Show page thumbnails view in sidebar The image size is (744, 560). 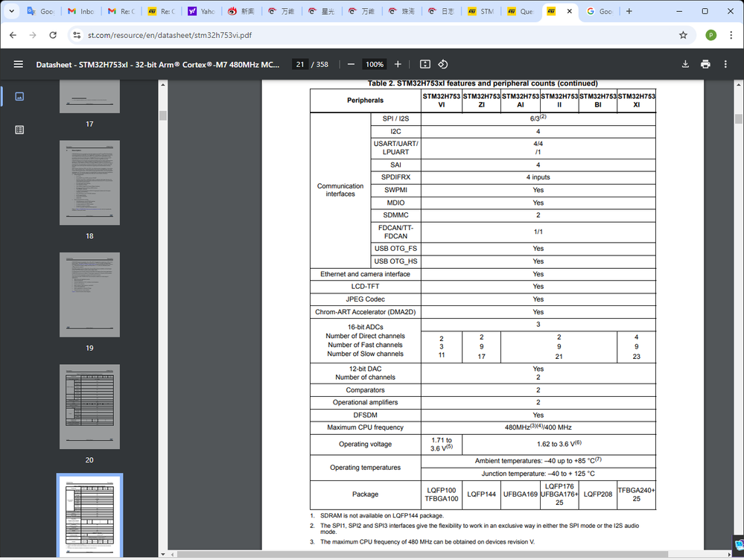(x=19, y=96)
